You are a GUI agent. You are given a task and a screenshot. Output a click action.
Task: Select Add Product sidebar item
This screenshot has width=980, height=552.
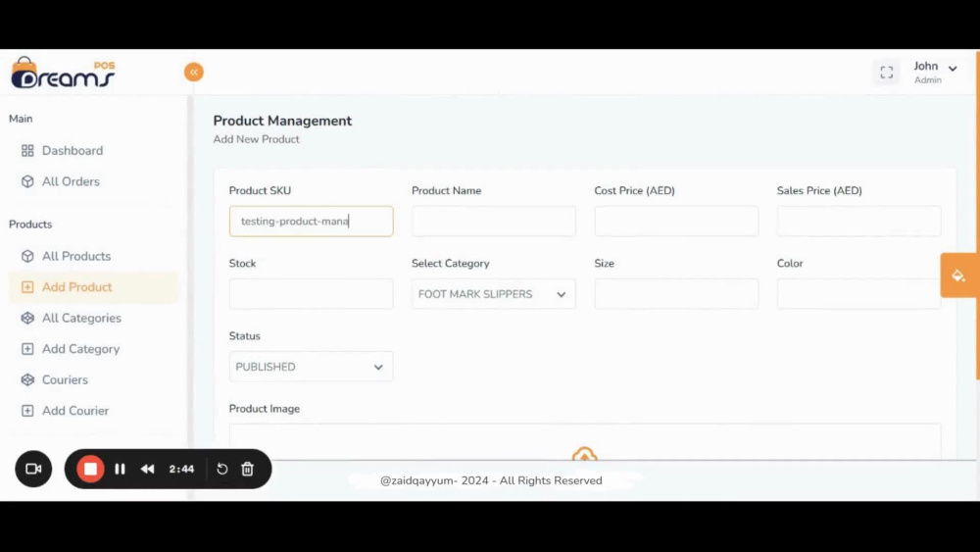94,287
